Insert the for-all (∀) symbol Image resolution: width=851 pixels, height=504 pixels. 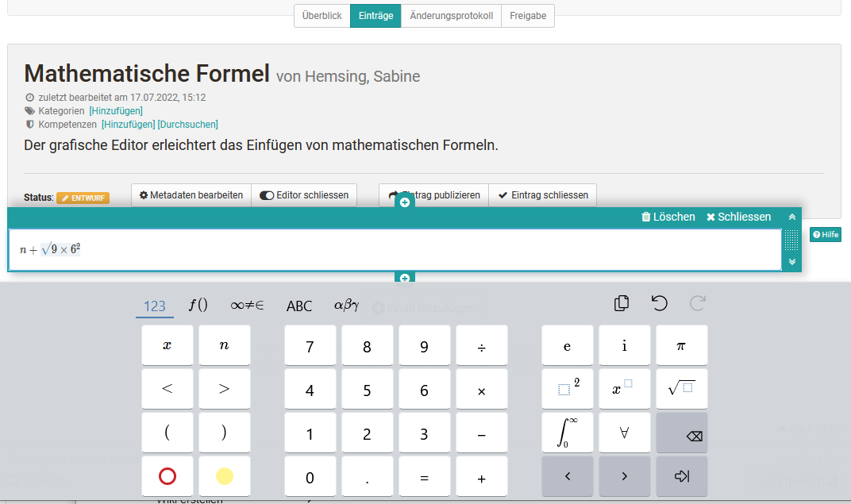click(x=624, y=432)
